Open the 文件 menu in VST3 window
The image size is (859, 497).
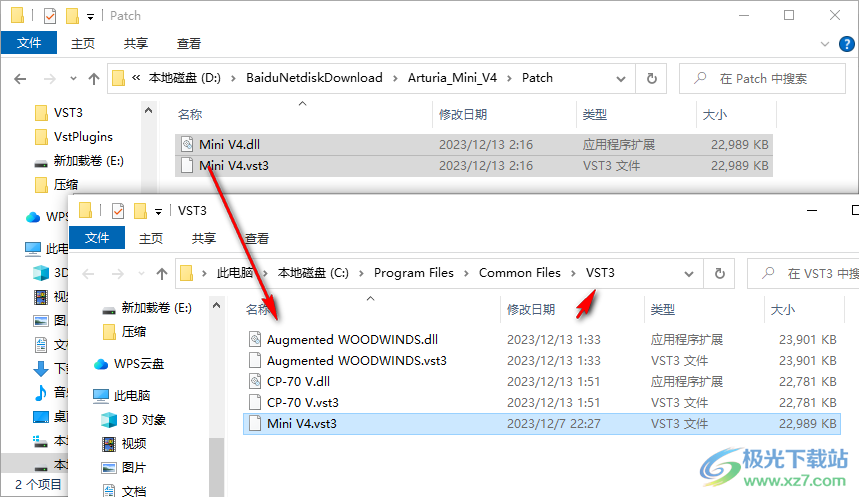(97, 238)
